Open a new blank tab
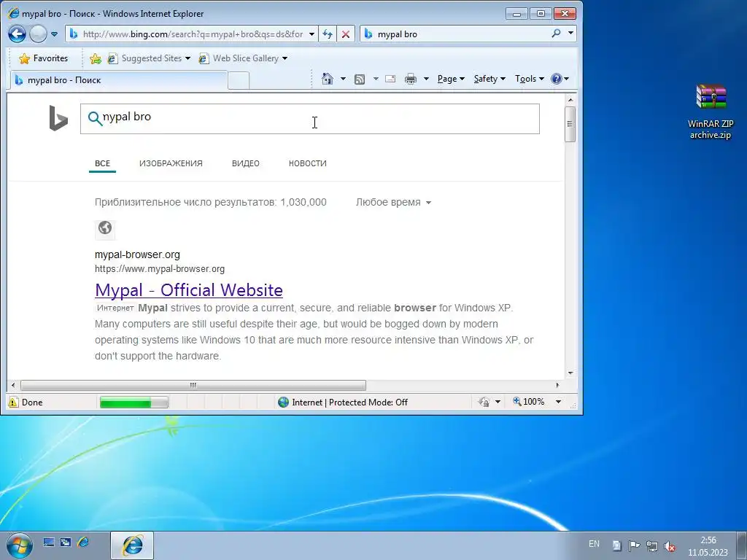This screenshot has height=560, width=747. pos(239,80)
